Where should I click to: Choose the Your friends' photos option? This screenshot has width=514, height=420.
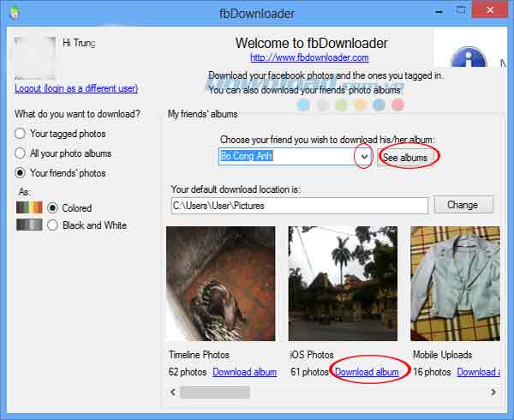(21, 173)
